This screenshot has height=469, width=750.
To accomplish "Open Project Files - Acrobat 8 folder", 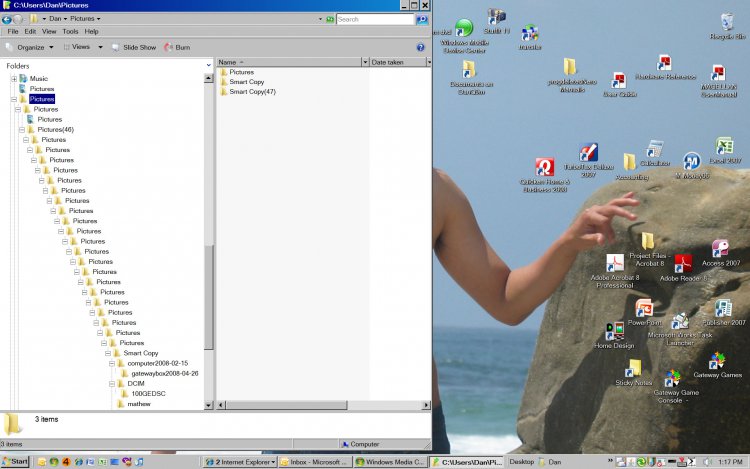I will click(x=649, y=250).
